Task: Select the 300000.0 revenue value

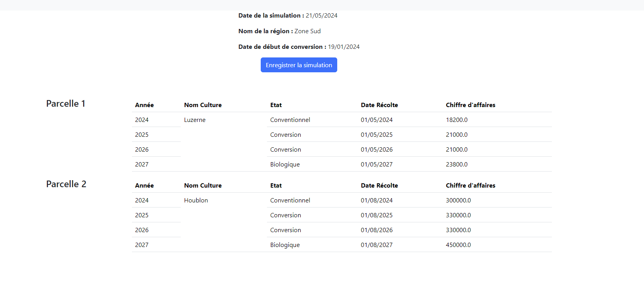Action: (x=458, y=200)
